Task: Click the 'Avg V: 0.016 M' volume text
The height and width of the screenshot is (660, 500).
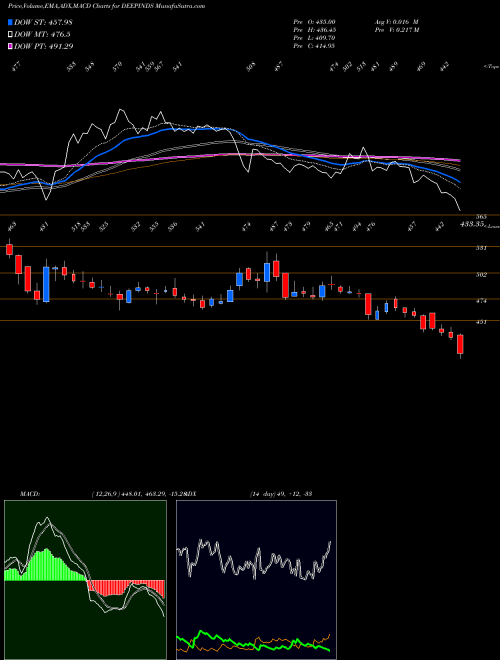Action: point(396,21)
